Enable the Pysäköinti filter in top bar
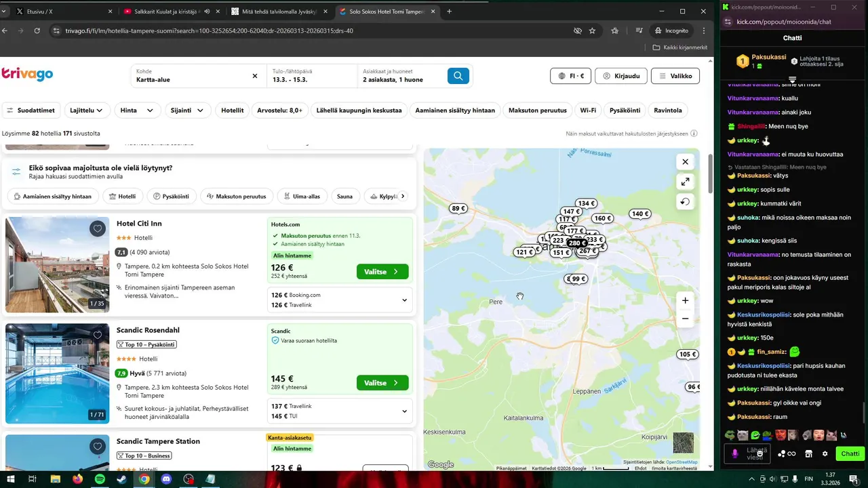Image resolution: width=868 pixels, height=488 pixels. (625, 110)
